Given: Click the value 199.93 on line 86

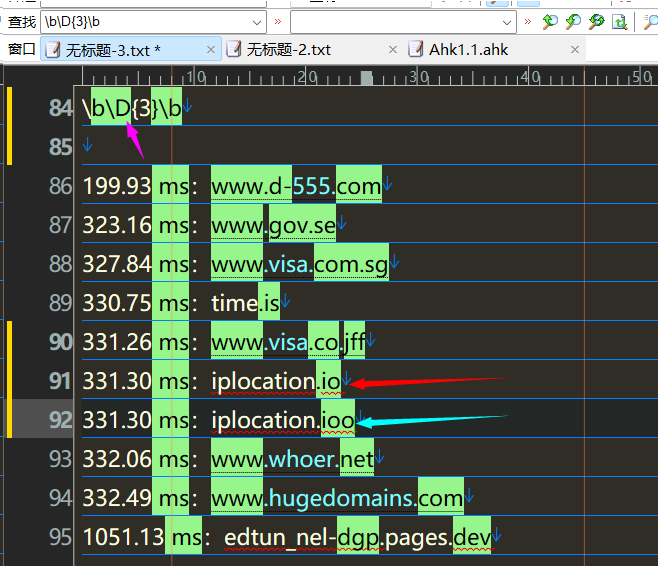Looking at the screenshot, I should point(117,186).
